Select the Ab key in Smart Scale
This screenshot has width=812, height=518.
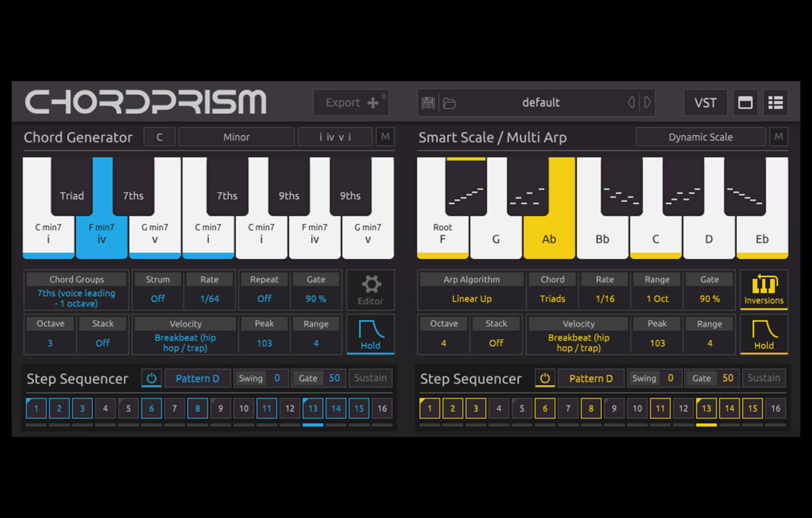549,237
